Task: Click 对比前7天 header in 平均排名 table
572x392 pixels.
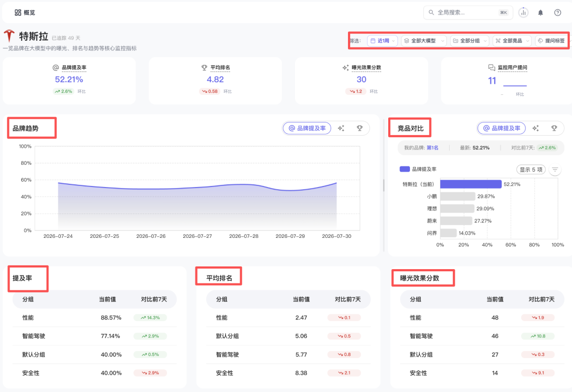Action: pyautogui.click(x=347, y=299)
